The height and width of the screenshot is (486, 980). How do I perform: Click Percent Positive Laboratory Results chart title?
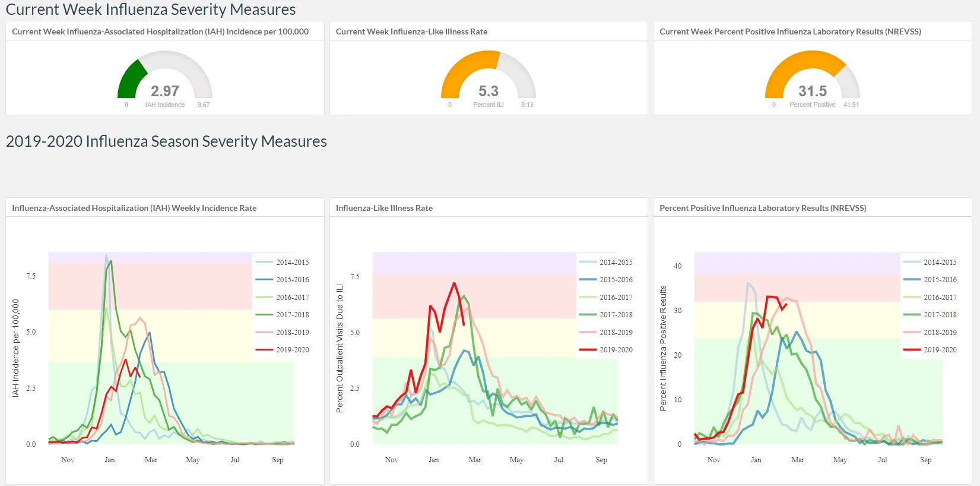[763, 208]
